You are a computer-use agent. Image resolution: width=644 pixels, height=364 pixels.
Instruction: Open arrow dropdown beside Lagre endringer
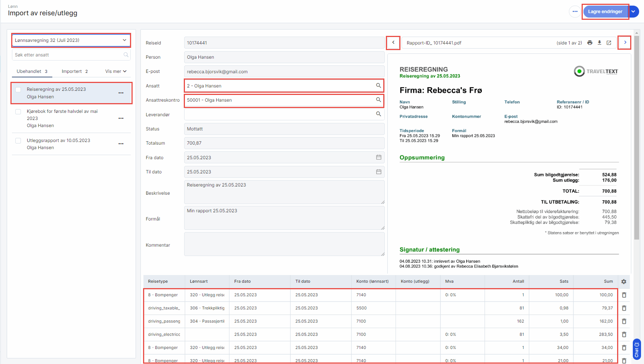click(634, 12)
